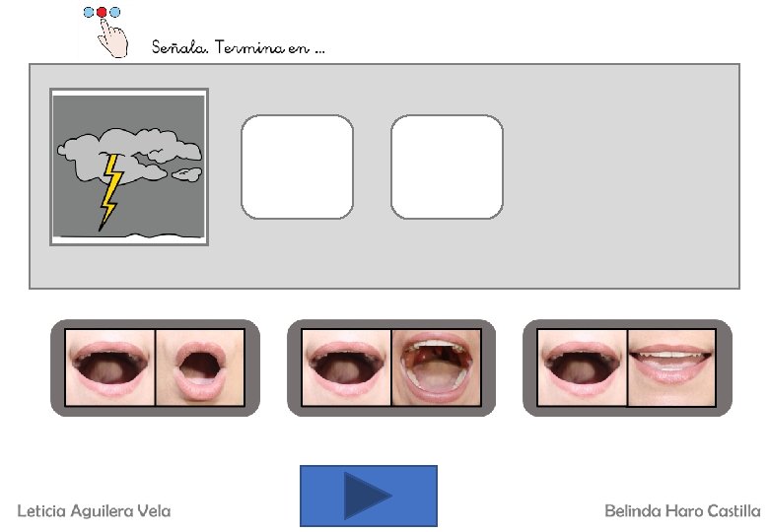The height and width of the screenshot is (532, 769).
Task: Click the first photo in the right card
Action: [582, 367]
